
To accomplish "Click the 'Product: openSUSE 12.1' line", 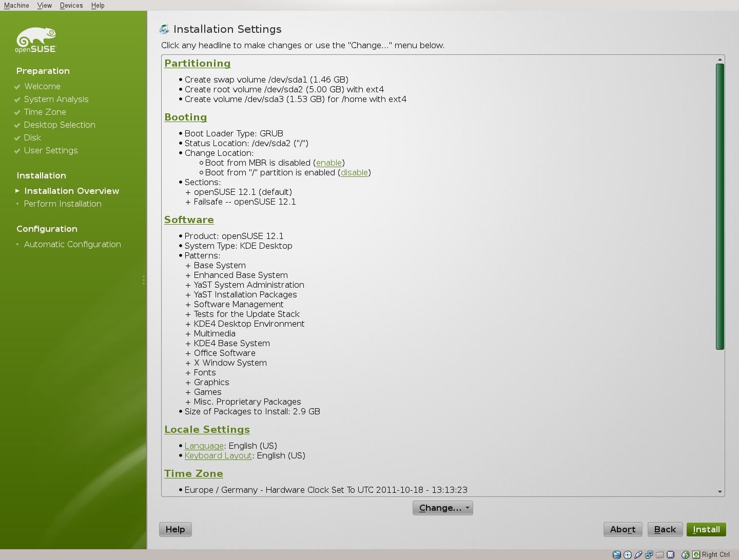I will (x=234, y=236).
